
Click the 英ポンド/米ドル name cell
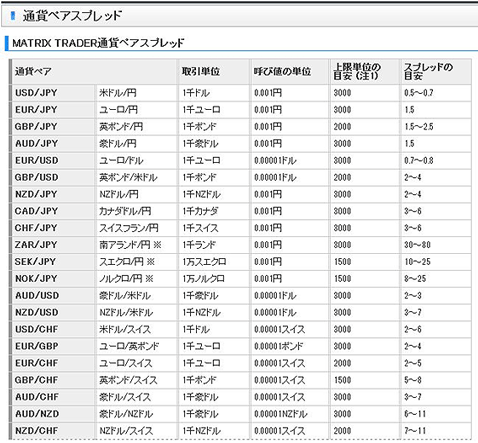tap(137, 177)
